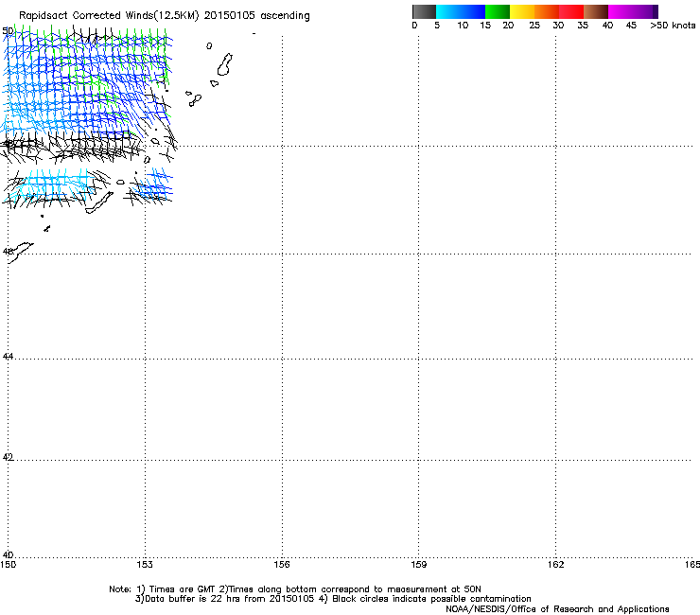The height and width of the screenshot is (615, 700).
Task: Select the yellow 20-25 knots color band
Action: pos(522,11)
